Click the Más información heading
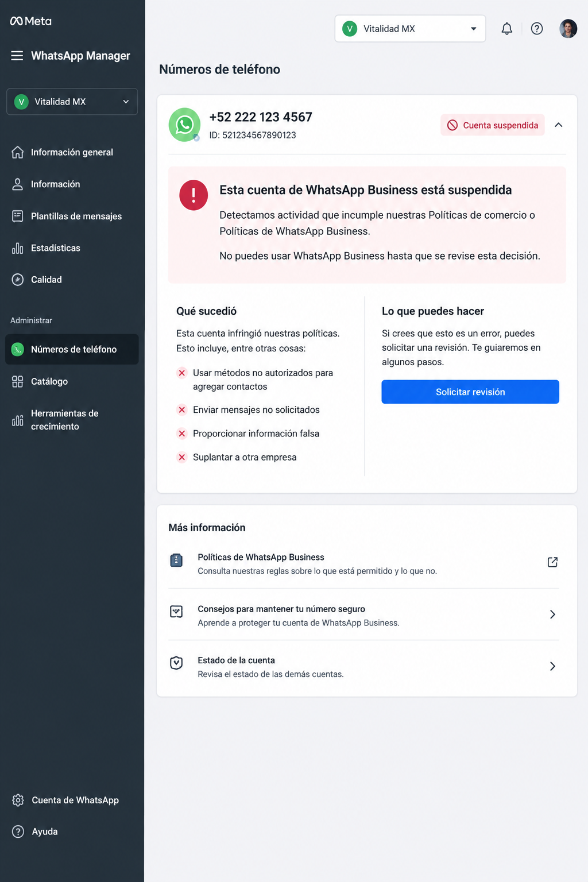Viewport: 588px width, 882px height. (207, 528)
